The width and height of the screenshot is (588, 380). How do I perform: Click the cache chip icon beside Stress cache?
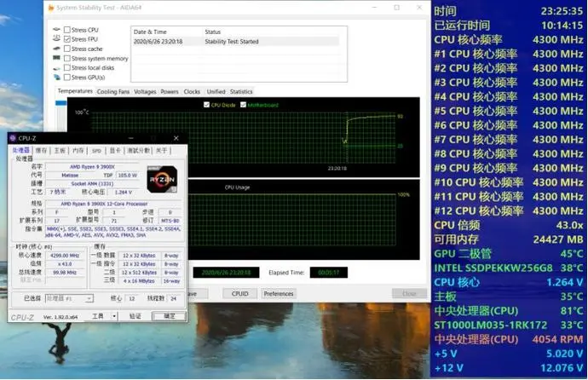tap(56, 49)
